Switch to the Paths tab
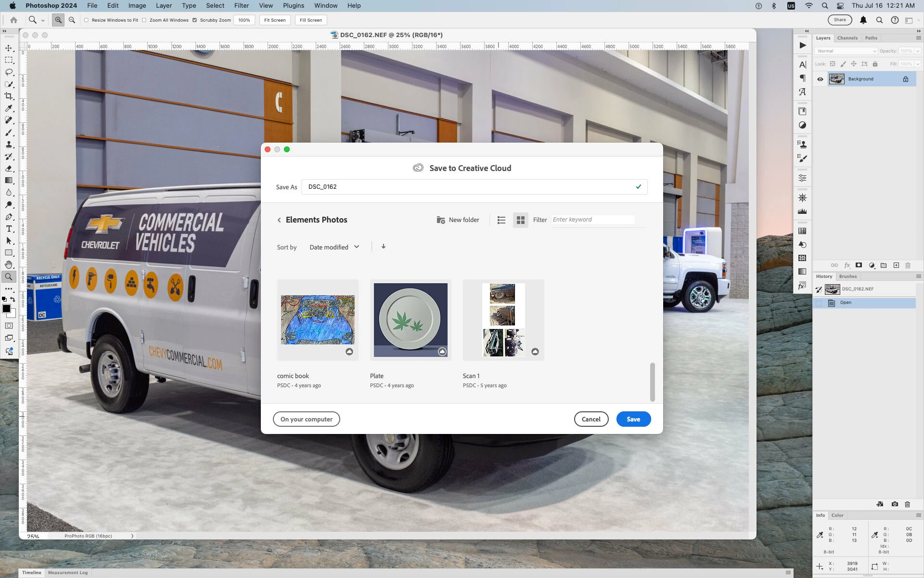 tap(871, 38)
